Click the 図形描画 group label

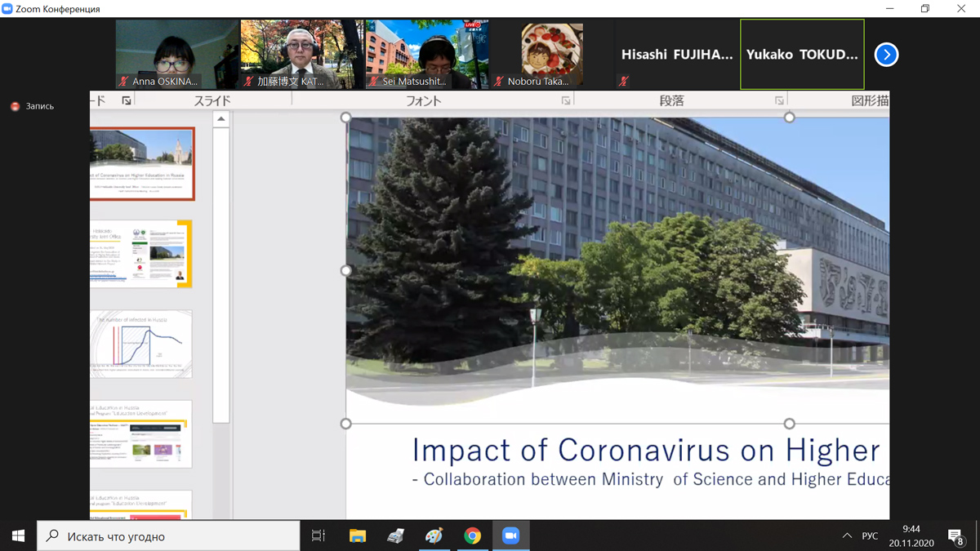point(870,101)
